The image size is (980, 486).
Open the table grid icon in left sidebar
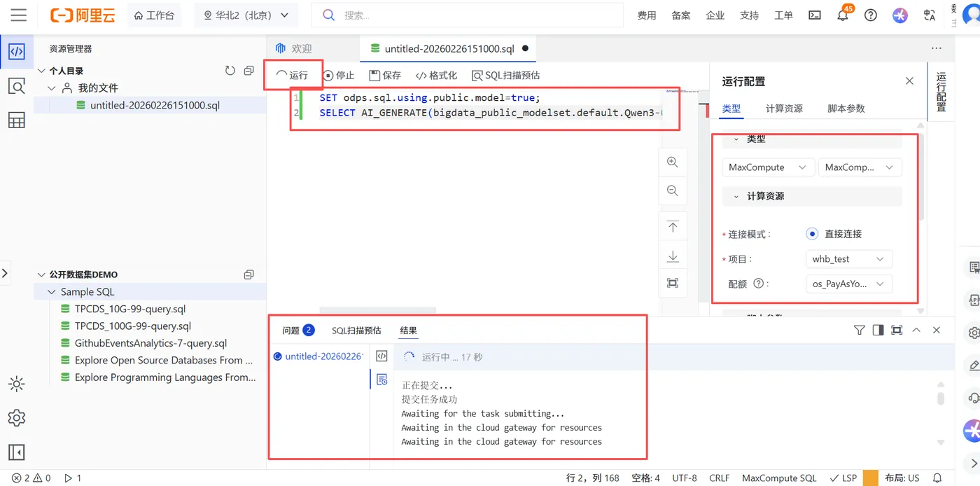click(x=17, y=120)
